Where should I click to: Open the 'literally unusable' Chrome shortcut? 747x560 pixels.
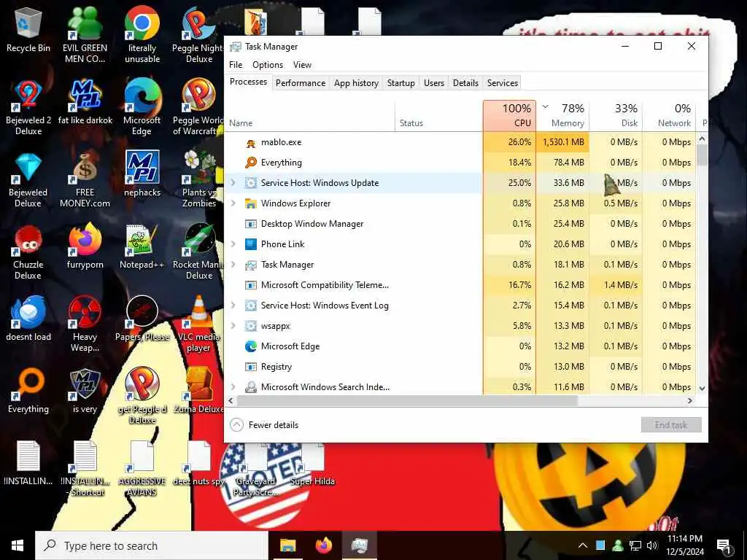coord(142,34)
